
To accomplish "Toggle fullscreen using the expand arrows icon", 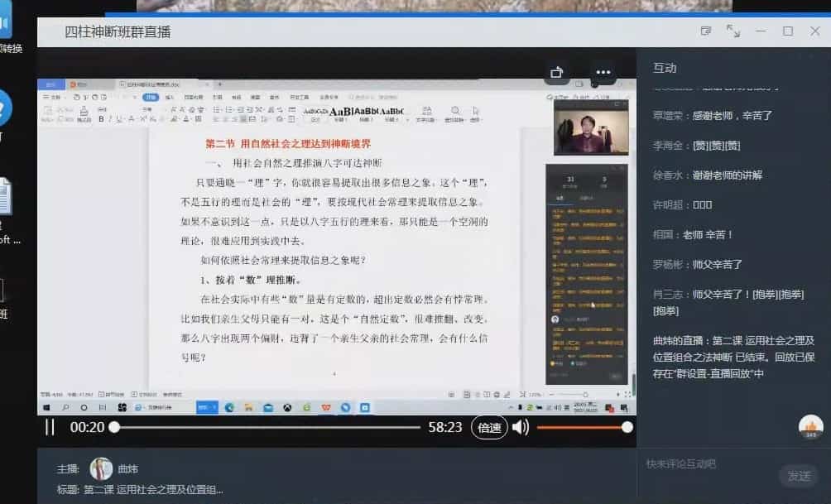I will click(732, 29).
